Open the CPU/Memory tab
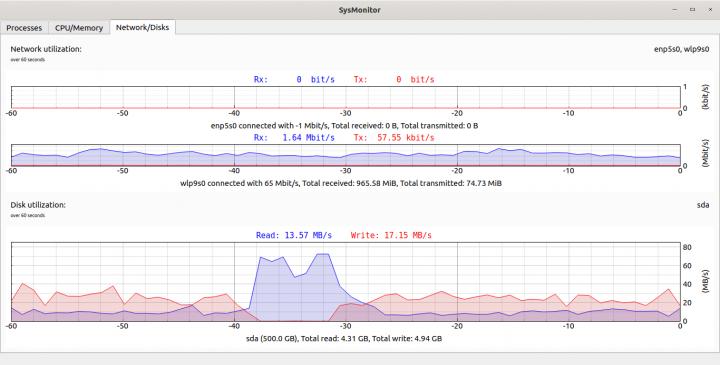Image resolution: width=720 pixels, height=365 pixels. (79, 28)
